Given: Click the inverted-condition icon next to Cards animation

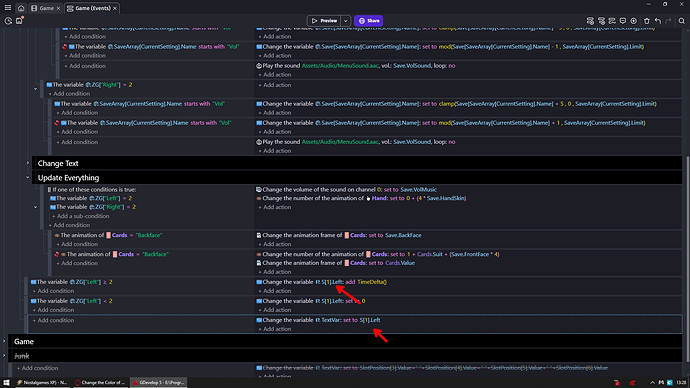Looking at the screenshot, I should [57, 254].
